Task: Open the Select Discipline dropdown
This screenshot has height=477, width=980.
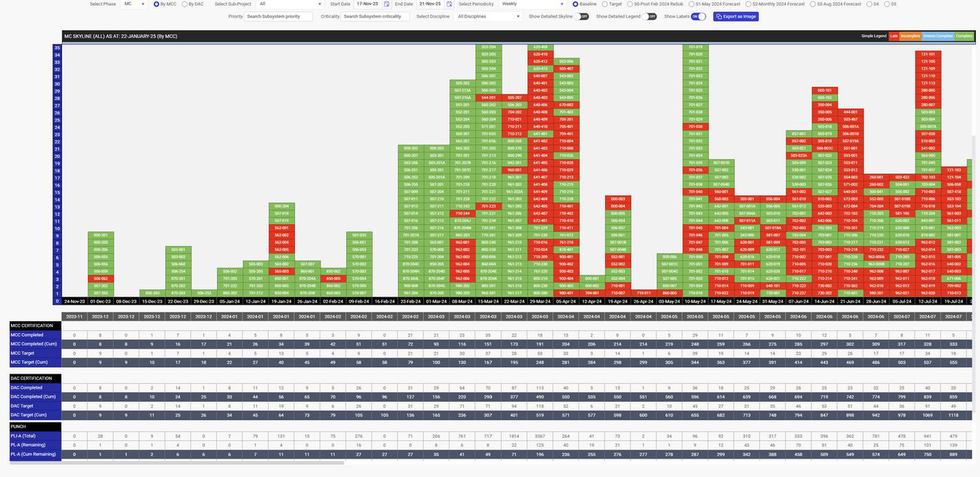Action: [488, 17]
